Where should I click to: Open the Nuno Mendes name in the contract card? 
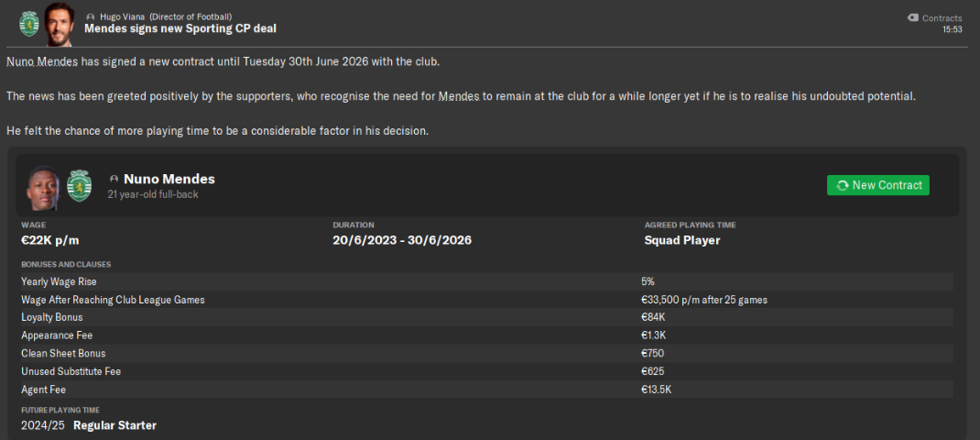(x=169, y=179)
